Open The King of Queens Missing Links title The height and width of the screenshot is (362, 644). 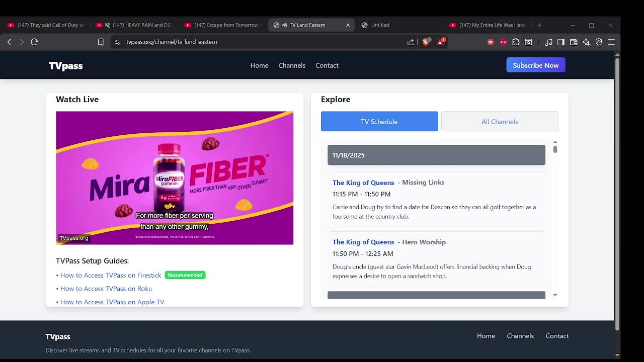[x=363, y=183]
